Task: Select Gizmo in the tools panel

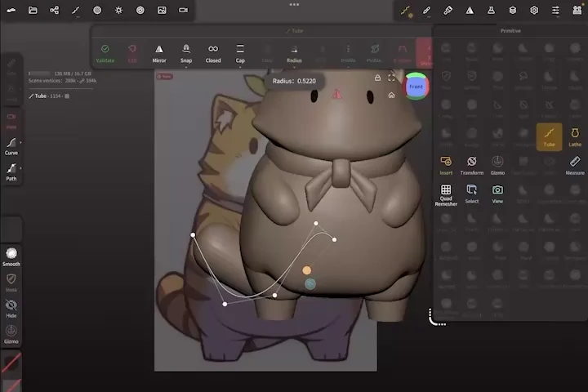Action: click(497, 166)
